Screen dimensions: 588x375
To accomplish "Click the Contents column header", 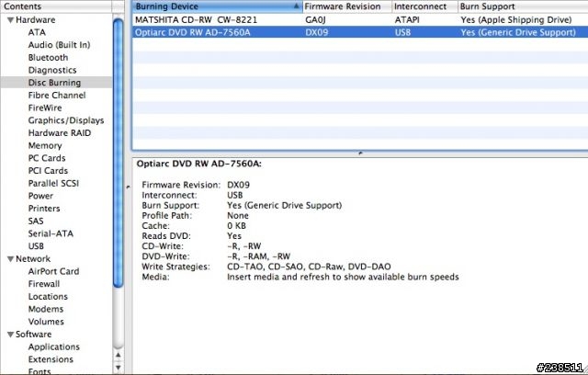I will pyautogui.click(x=56, y=6).
